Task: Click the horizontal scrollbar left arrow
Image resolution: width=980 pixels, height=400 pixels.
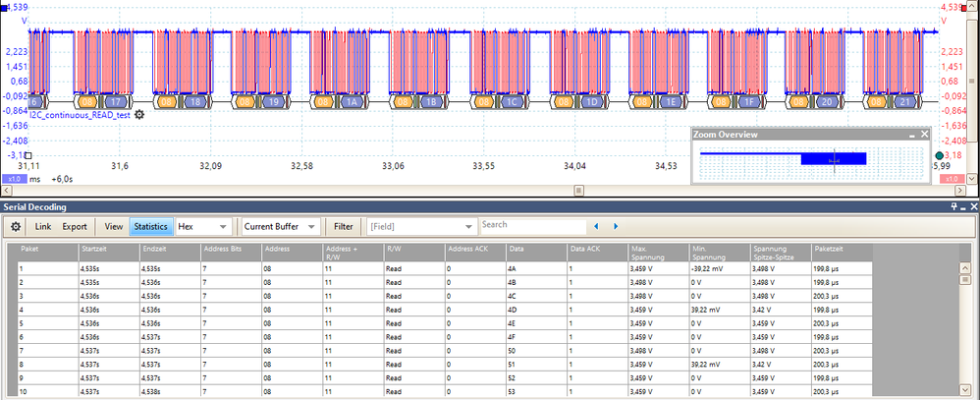Action: 7,190
